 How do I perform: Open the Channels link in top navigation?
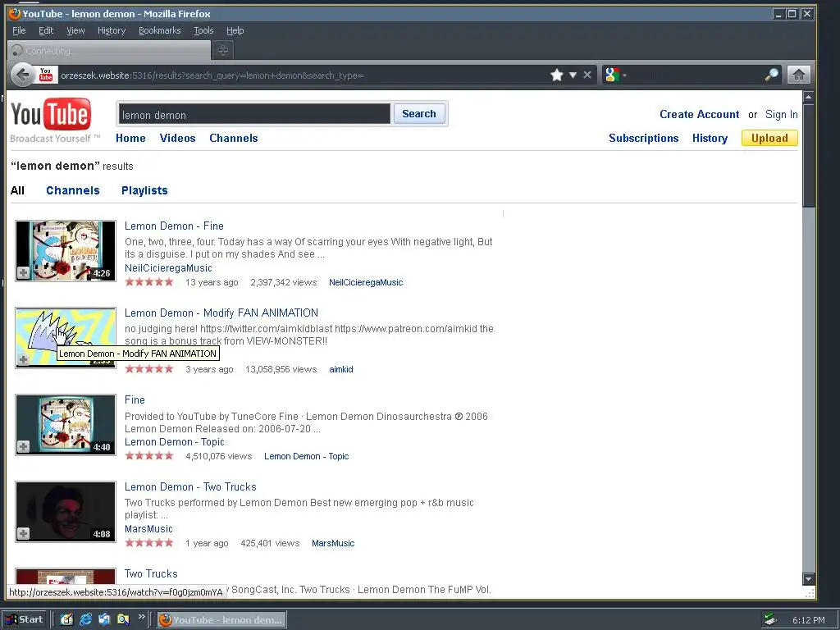click(234, 138)
